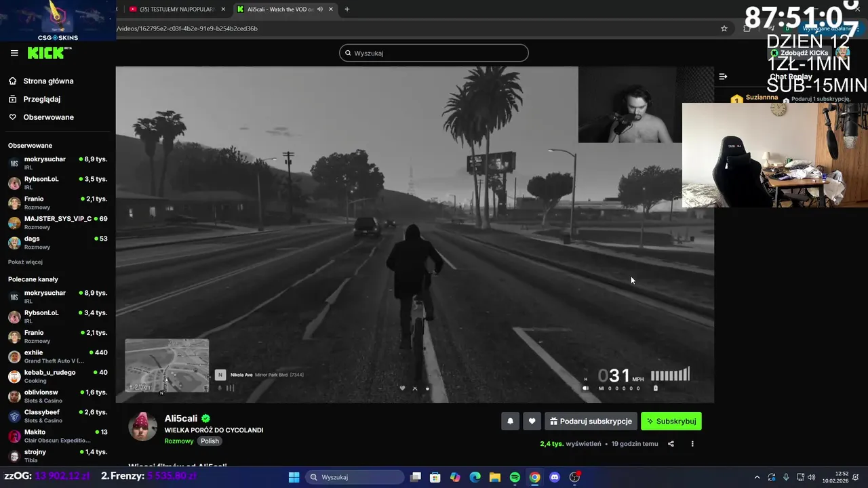Viewport: 868px width, 488px height.
Task: Open Franio in the Obserwowane list
Action: [x=58, y=203]
